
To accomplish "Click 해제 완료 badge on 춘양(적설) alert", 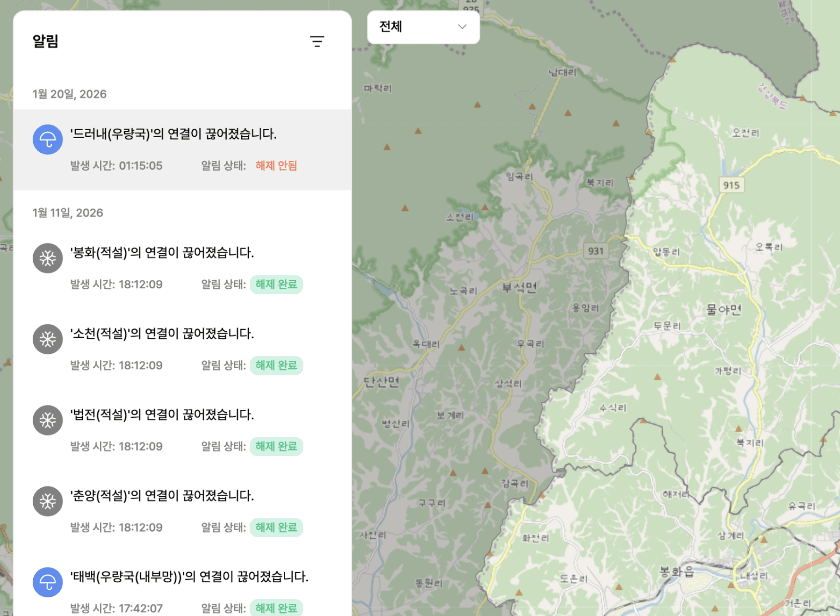I will point(276,527).
